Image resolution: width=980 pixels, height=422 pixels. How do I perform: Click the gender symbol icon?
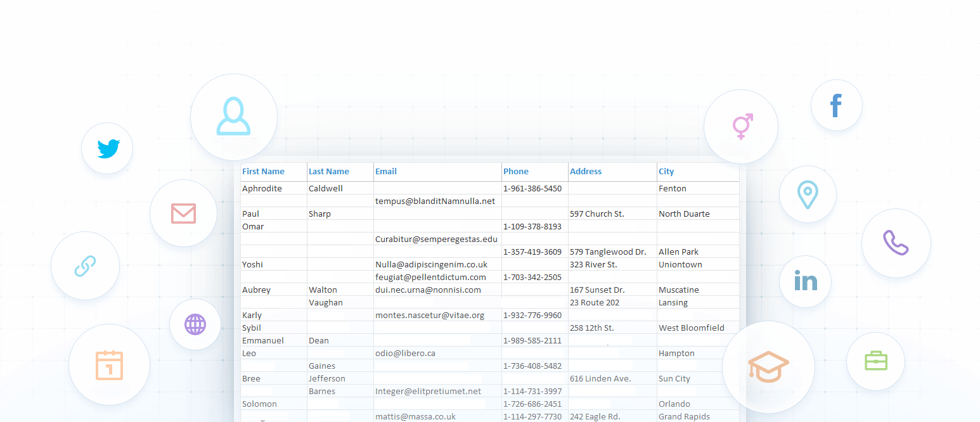(x=742, y=127)
